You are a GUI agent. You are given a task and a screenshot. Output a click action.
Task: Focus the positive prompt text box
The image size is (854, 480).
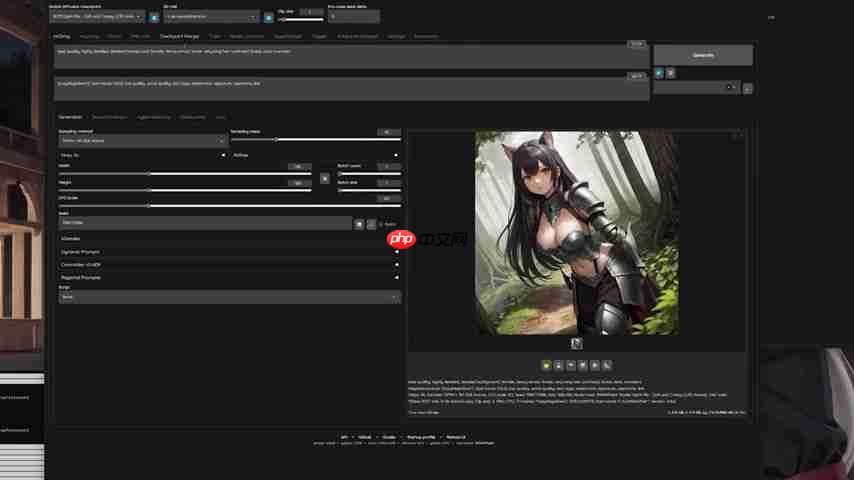351,57
